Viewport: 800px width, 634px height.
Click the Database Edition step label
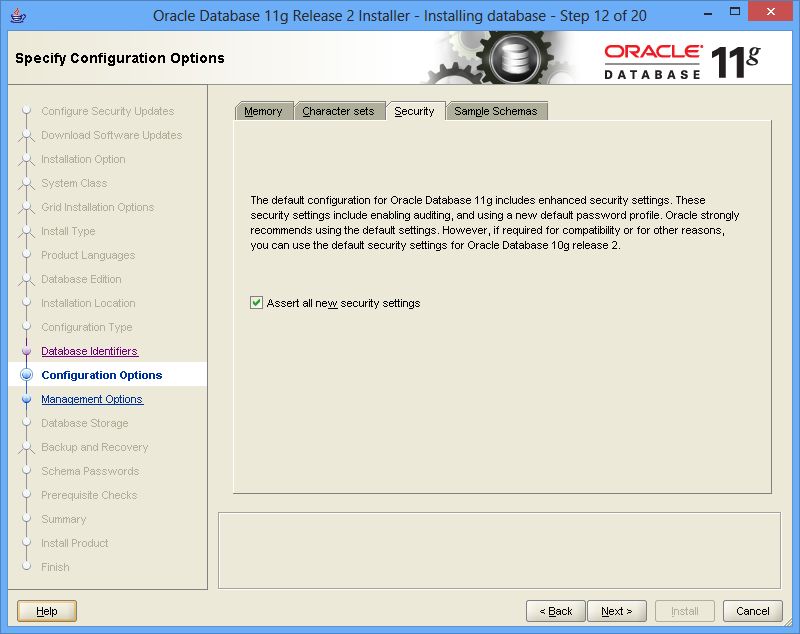(81, 278)
